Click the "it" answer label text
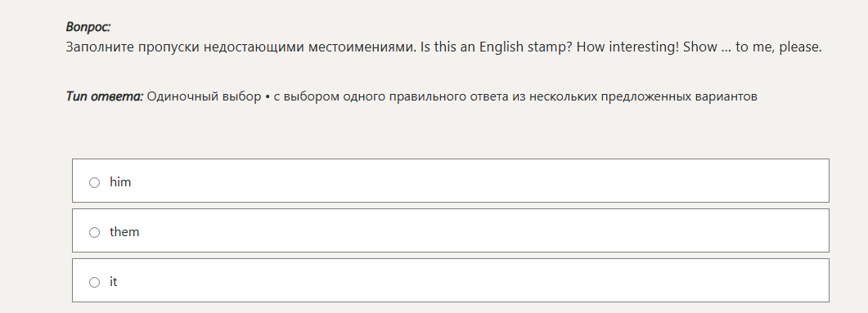 click(x=114, y=281)
